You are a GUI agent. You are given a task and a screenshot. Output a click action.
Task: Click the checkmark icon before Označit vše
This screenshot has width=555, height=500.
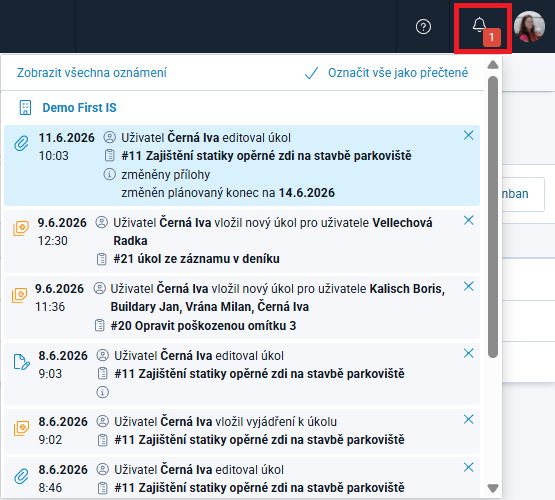311,73
